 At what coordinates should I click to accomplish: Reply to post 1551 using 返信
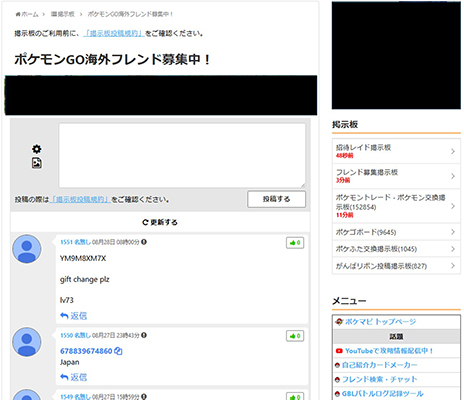click(74, 316)
